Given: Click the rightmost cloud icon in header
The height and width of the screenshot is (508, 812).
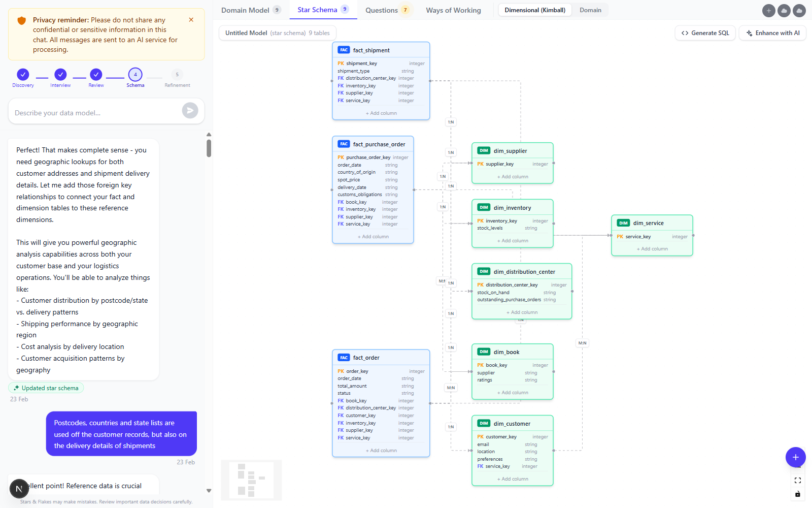Looking at the screenshot, I should click(799, 10).
